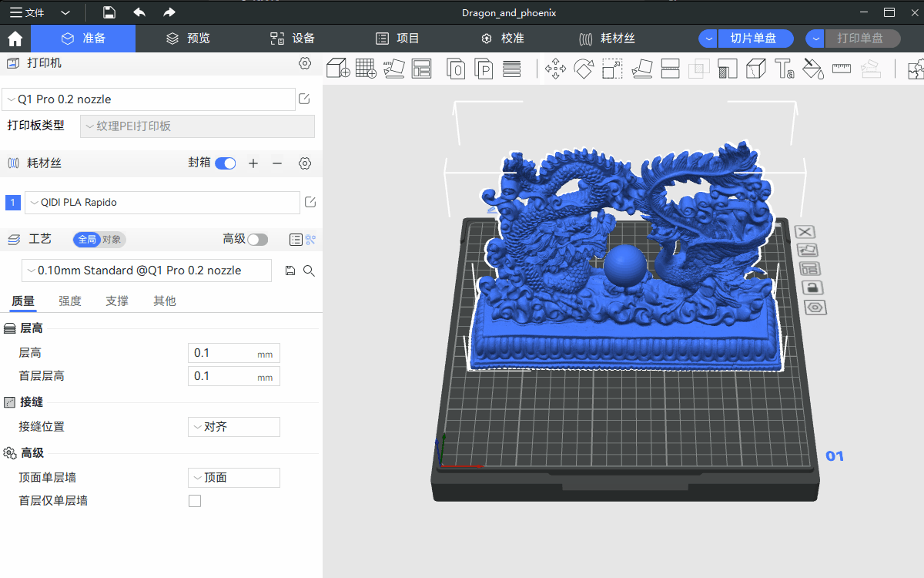Viewport: 924px width, 578px height.
Task: Activate the Scale tool
Action: click(612, 69)
